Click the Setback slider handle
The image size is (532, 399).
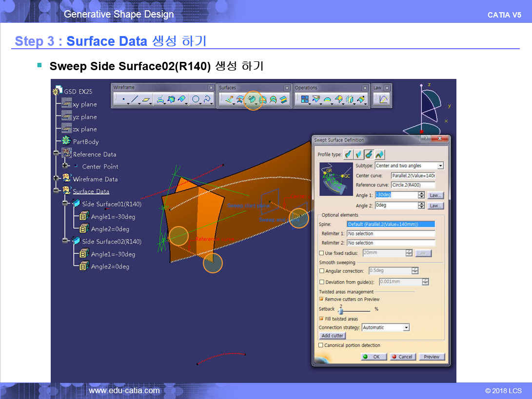(x=341, y=310)
